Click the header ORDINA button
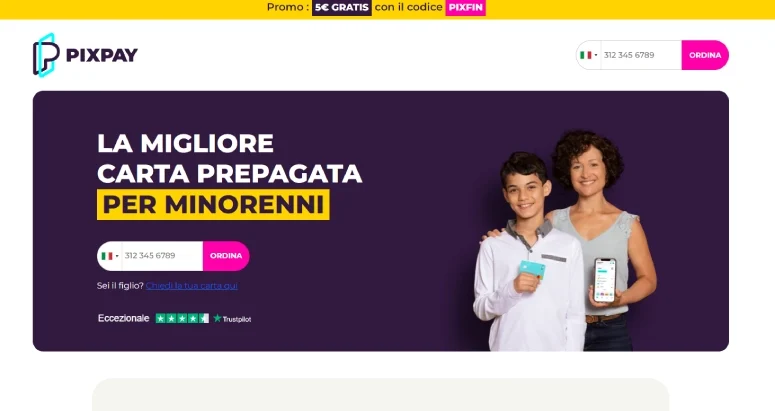Screen dimensions: 775x411 pyautogui.click(x=705, y=55)
